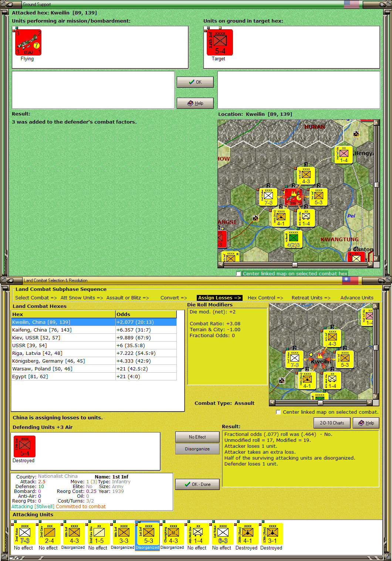Click the green 4(2)3 unit on Ground Support map
392x561 pixels.
click(293, 239)
